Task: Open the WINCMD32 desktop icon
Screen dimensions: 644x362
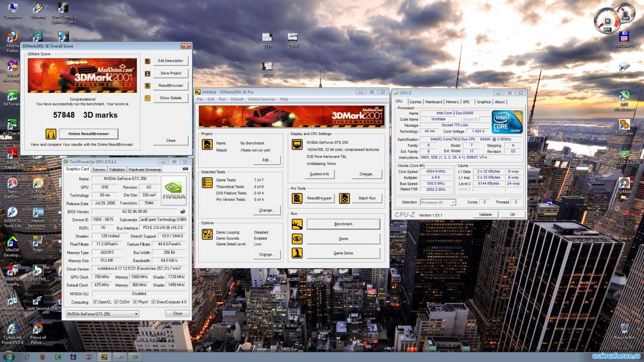Action: pos(624,39)
